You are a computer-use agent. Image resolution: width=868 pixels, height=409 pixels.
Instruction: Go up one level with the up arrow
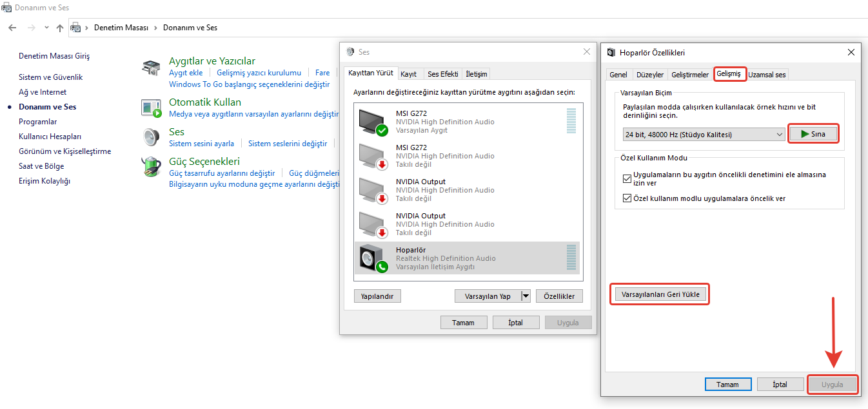(x=60, y=28)
